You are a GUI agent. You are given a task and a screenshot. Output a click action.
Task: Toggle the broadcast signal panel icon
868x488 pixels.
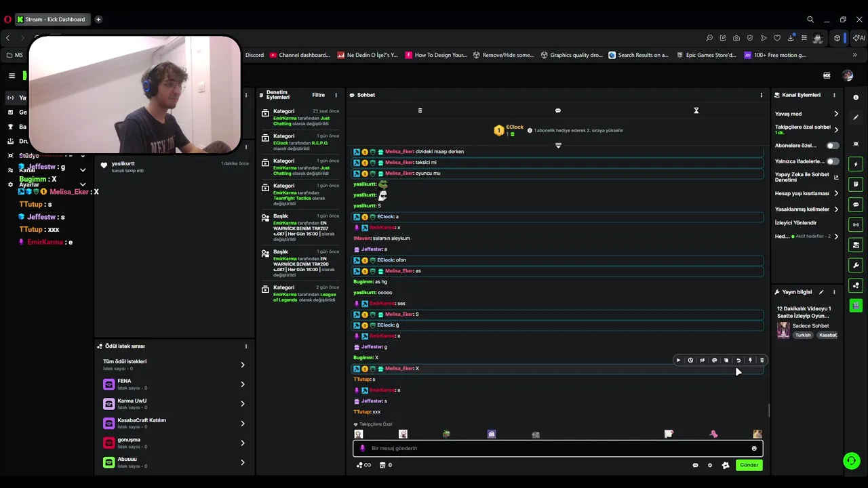pyautogui.click(x=856, y=224)
